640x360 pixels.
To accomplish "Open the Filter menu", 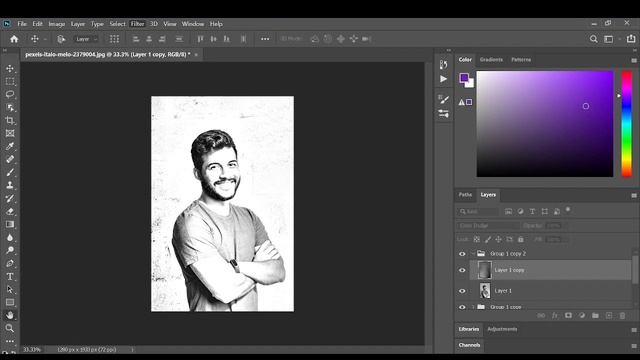I will (137, 24).
